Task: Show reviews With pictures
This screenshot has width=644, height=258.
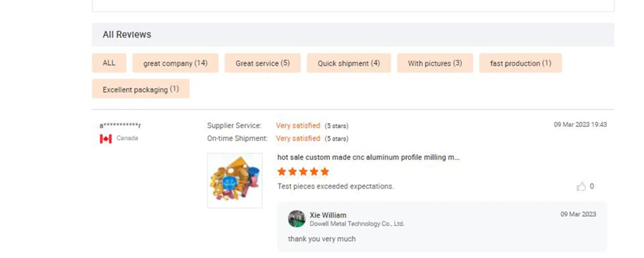Action: click(434, 63)
